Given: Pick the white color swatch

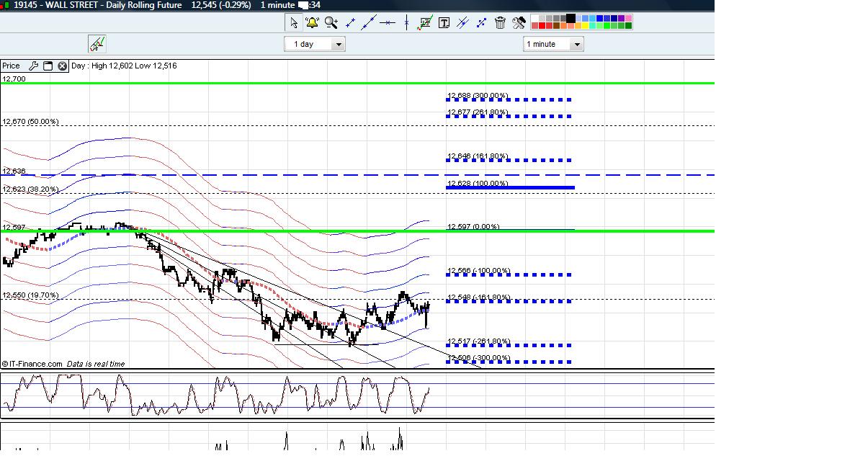Looking at the screenshot, I should pyautogui.click(x=534, y=18).
